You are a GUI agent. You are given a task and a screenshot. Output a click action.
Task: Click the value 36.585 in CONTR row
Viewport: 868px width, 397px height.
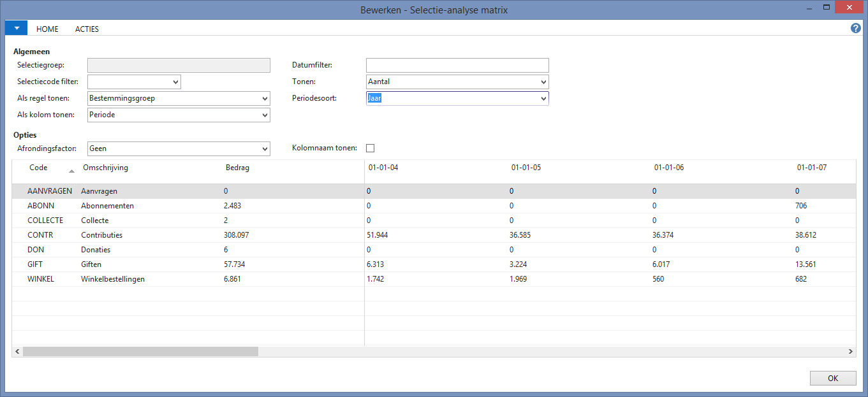pos(520,235)
